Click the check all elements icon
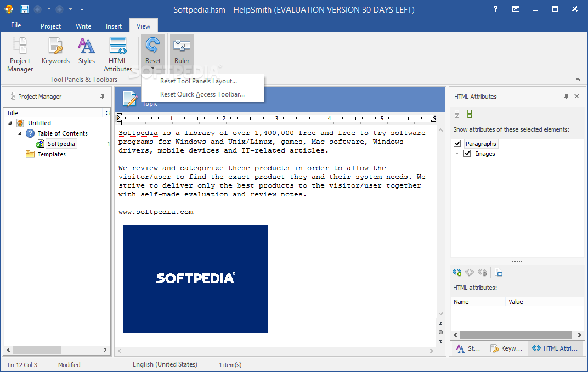Viewport: 588px width, 372px height. click(457, 114)
